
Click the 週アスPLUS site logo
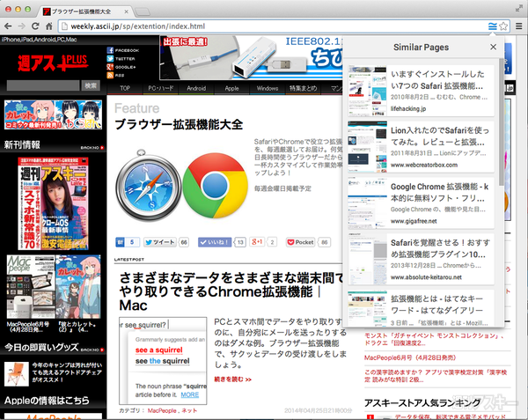[53, 63]
